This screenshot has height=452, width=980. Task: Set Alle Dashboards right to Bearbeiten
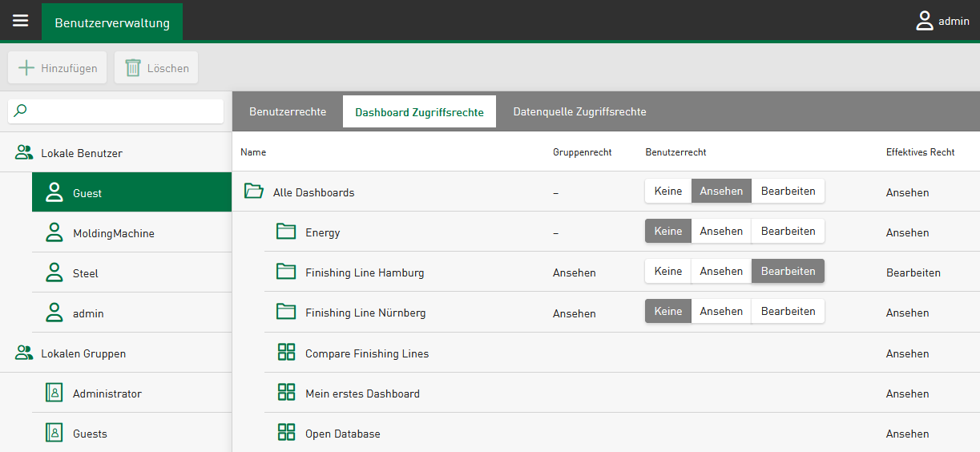(x=788, y=191)
